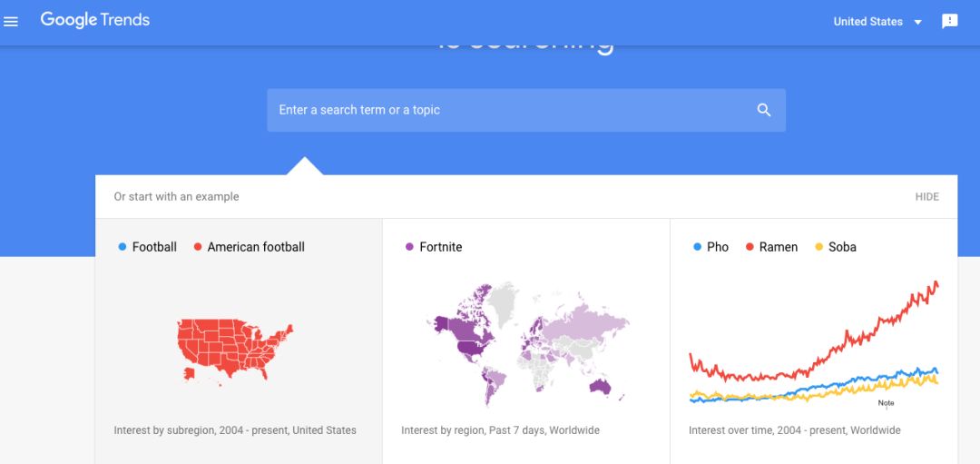Click the Google Trends logo
The width and height of the screenshot is (980, 464).
95,20
